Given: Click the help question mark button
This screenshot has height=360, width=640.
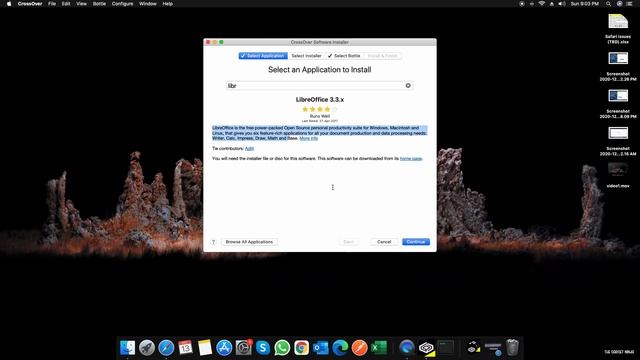Looking at the screenshot, I should 213,242.
